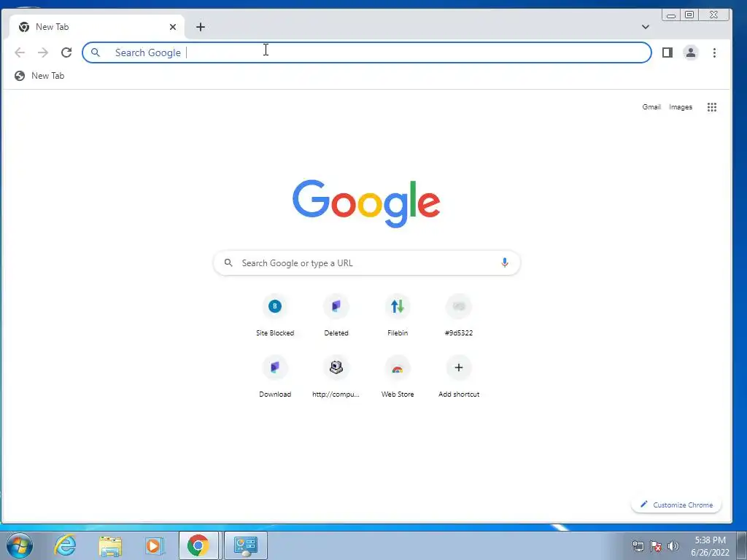The image size is (747, 560).
Task: Open Windows Explorer from the taskbar
Action: coord(110,545)
